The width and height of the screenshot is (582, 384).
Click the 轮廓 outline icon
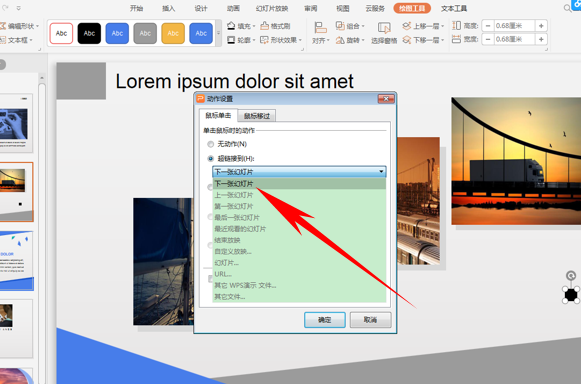[x=231, y=40]
